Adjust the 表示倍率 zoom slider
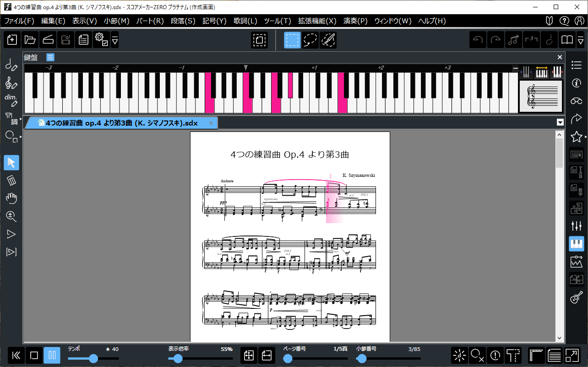Viewport: 588px width, 367px height. point(201,359)
